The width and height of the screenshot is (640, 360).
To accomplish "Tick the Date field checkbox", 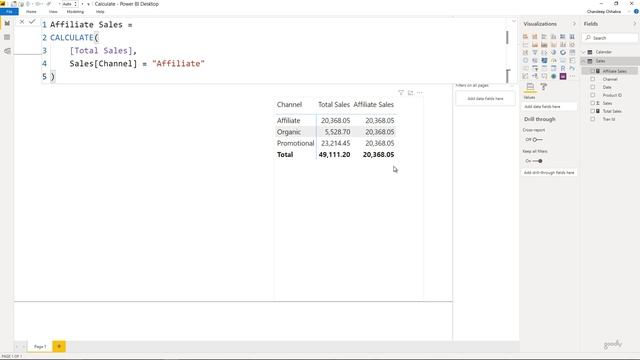I will (593, 87).
